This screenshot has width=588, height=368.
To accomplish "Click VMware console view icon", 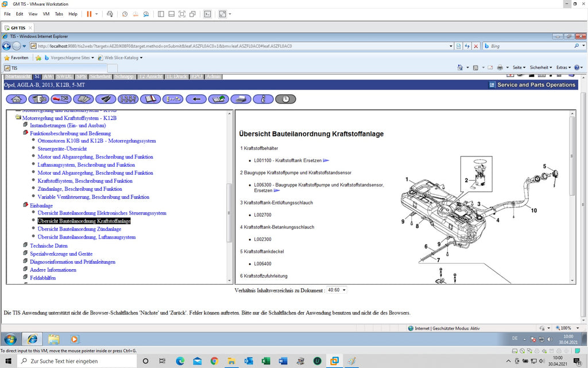I will pyautogui.click(x=207, y=14).
